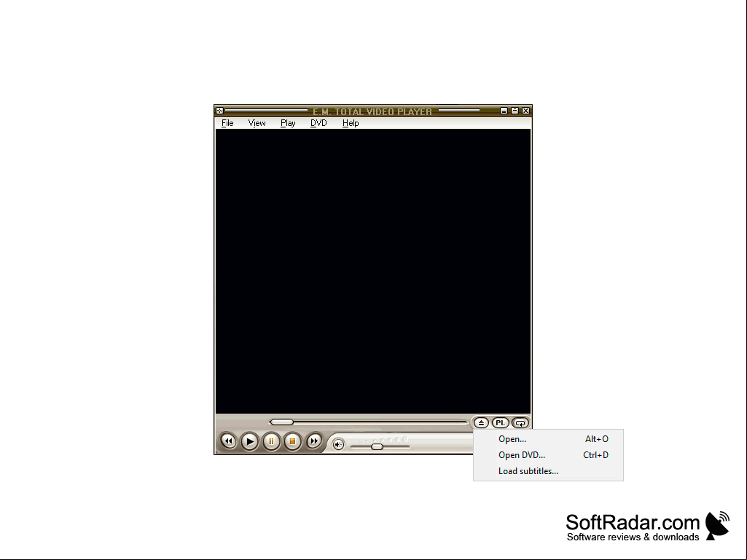Open the playlist with the PL button
The height and width of the screenshot is (560, 747).
click(500, 423)
